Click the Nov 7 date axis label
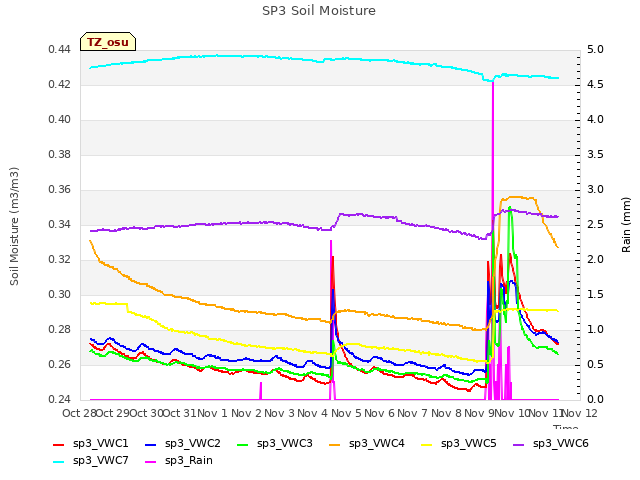The height and width of the screenshot is (480, 640). tap(413, 414)
